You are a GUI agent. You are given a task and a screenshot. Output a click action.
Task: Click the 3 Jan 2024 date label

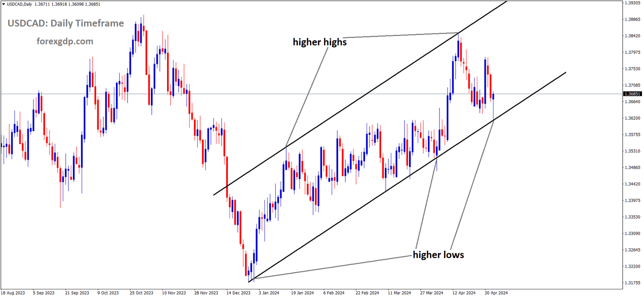[269, 293]
